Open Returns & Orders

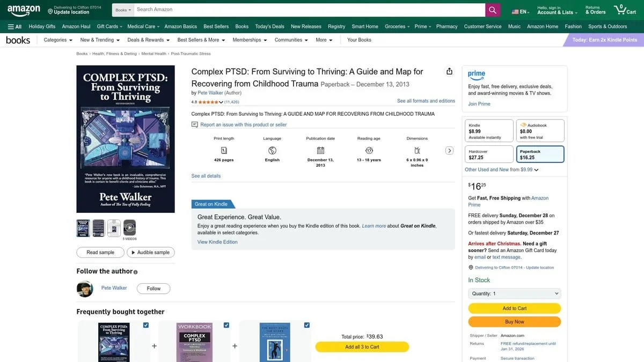point(595,10)
